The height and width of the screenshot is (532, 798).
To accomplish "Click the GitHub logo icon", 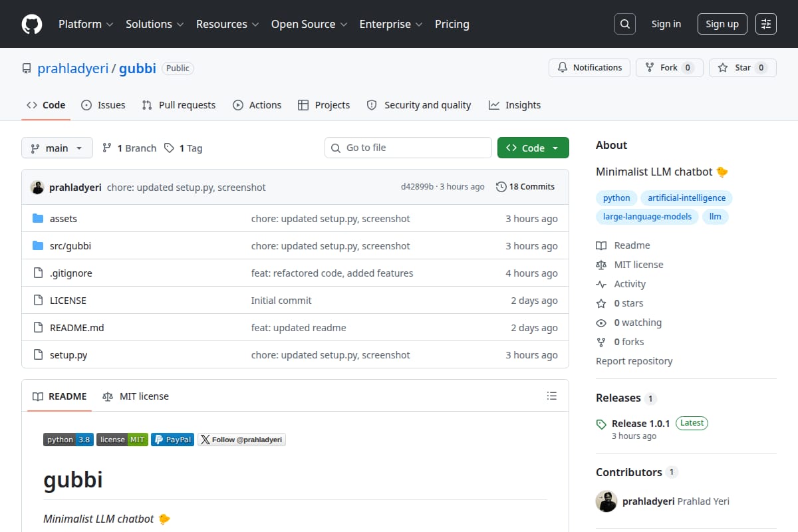I will [x=32, y=24].
